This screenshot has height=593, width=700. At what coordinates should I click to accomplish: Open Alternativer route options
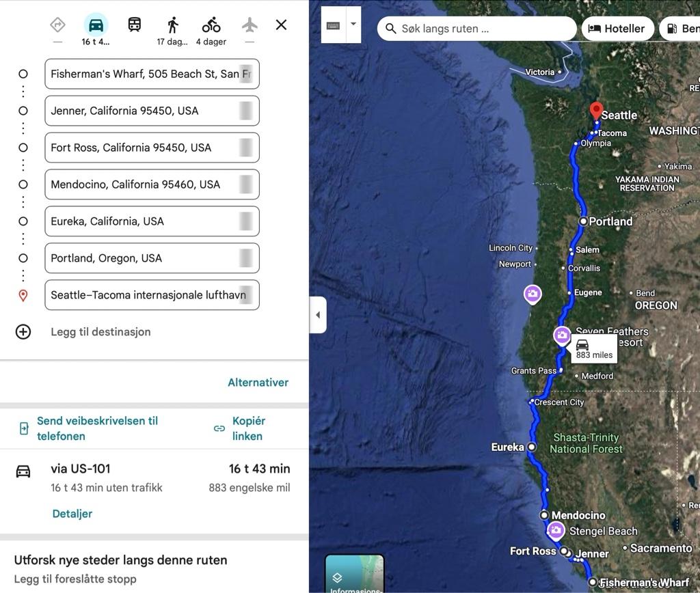(x=258, y=383)
